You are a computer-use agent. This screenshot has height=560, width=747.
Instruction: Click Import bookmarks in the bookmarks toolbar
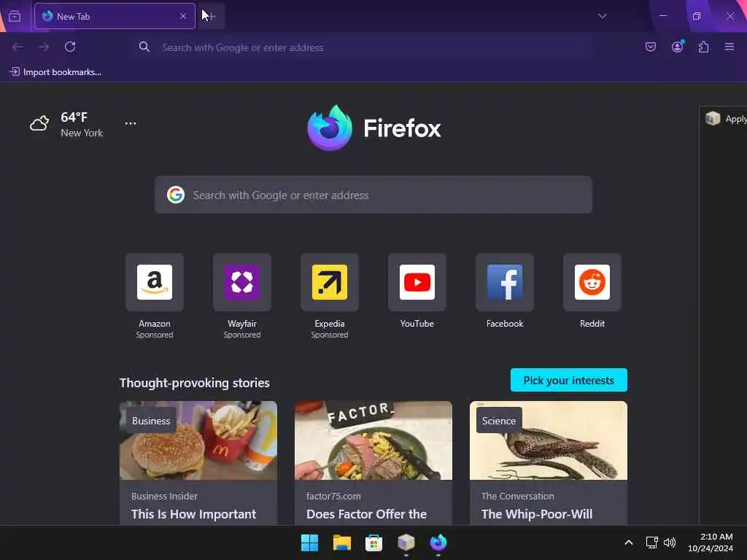tap(55, 72)
